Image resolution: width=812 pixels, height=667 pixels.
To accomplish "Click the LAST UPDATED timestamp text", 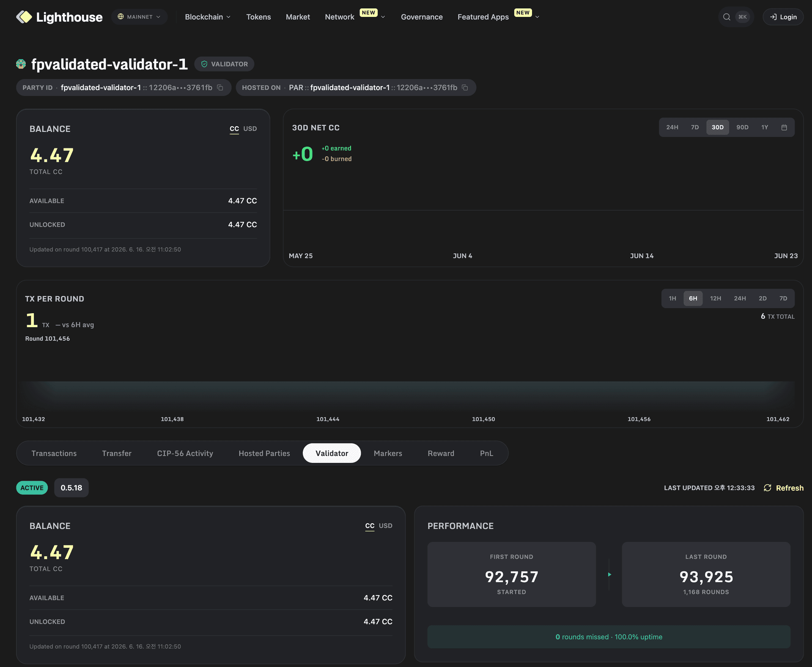I will coord(709,488).
